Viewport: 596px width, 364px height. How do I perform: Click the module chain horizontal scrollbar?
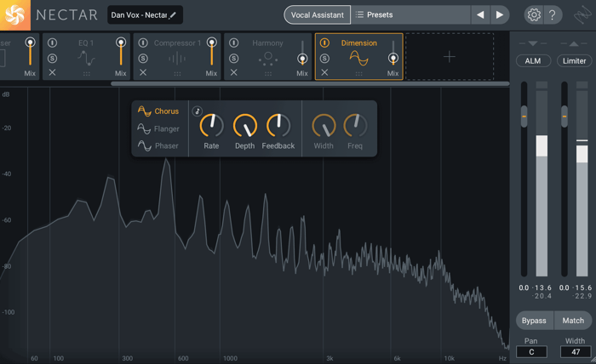(310, 83)
